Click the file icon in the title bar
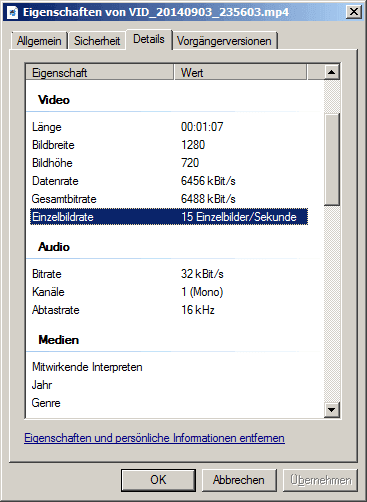Viewport: 367px width, 502px height. (13, 12)
